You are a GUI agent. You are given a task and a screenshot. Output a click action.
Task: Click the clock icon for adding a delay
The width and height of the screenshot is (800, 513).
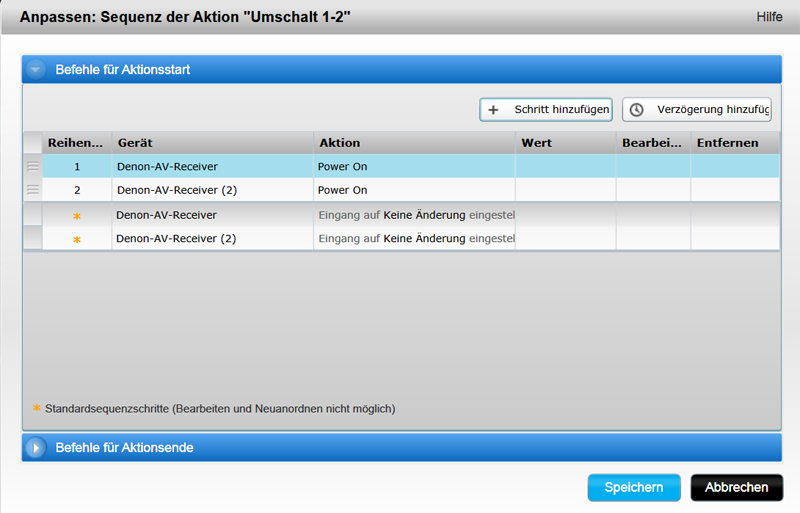[636, 110]
